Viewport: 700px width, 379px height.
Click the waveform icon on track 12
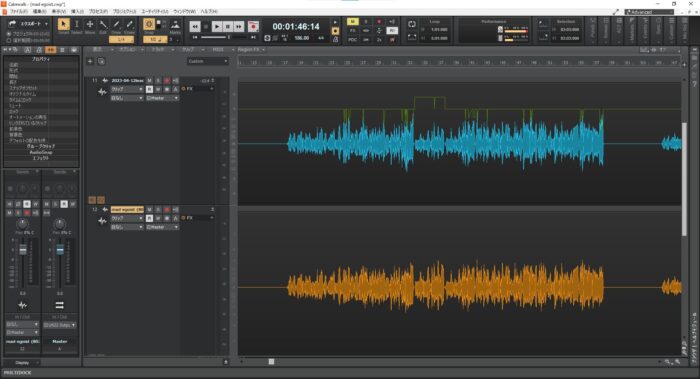click(102, 221)
